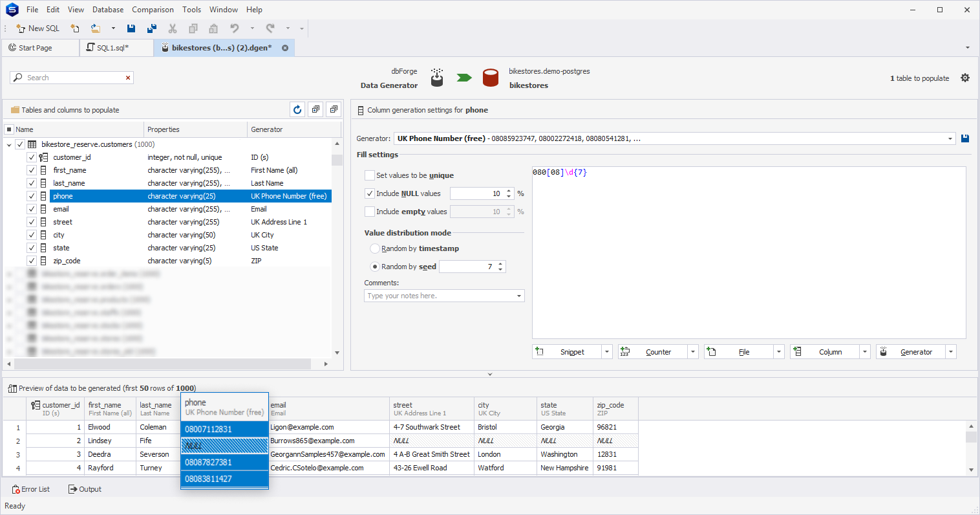This screenshot has height=515, width=980.
Task: Click the Save icon in toolbar
Action: coord(131,28)
